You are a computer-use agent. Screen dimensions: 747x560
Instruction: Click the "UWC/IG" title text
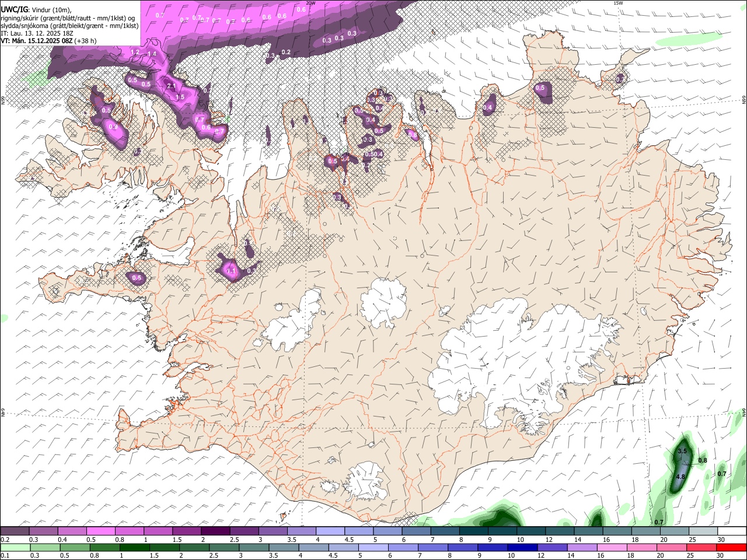[15, 10]
